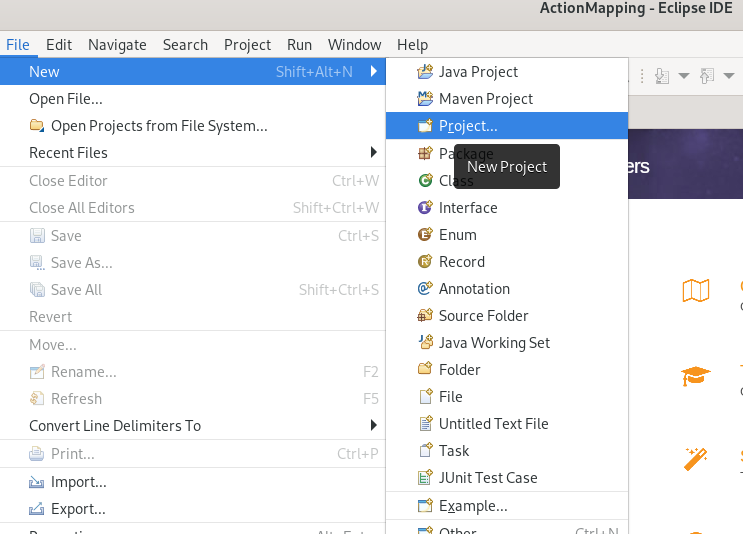Choose Open File... from File menu
The image size is (743, 534).
(x=192, y=99)
